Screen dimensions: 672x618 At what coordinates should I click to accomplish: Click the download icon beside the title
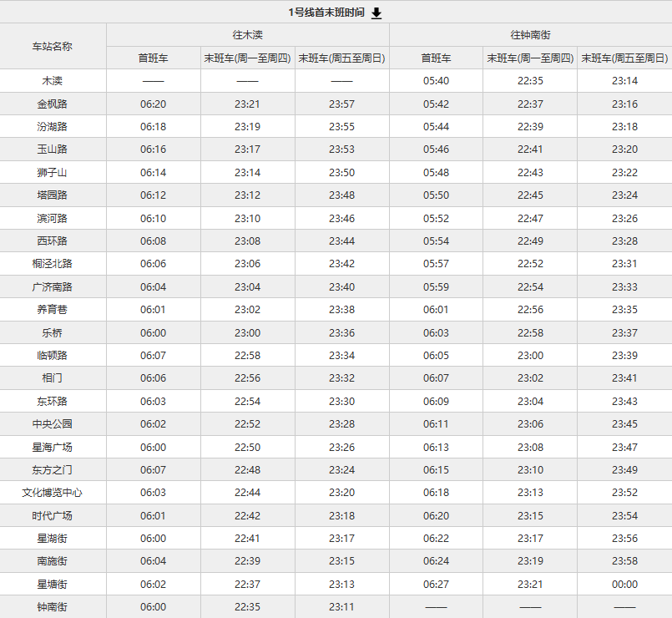[376, 13]
